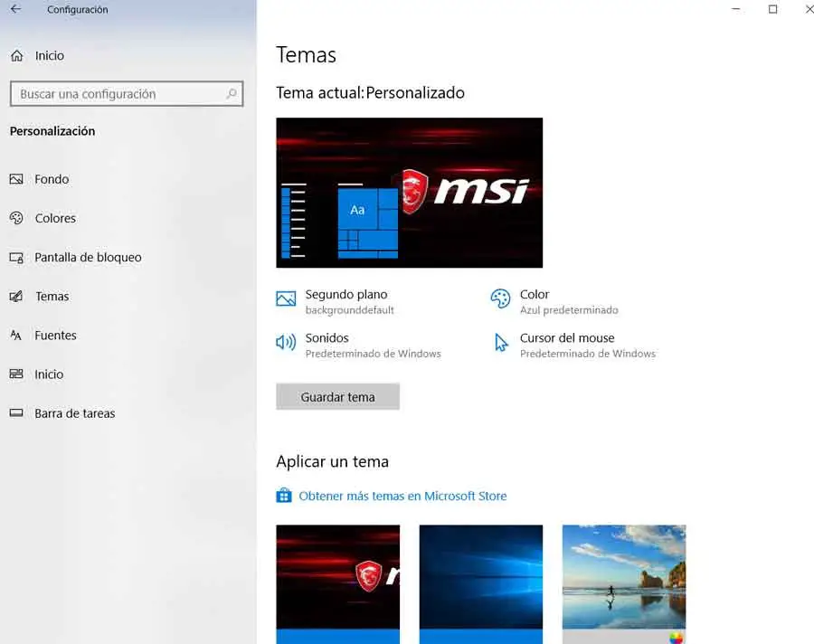Open the Cursor del mouse pointer icon
Image resolution: width=814 pixels, height=644 pixels.
coord(500,343)
